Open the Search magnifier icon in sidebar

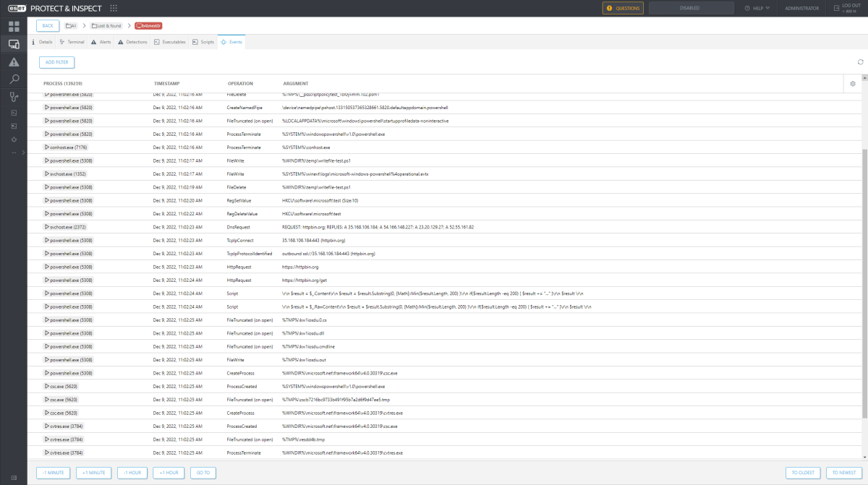point(13,78)
